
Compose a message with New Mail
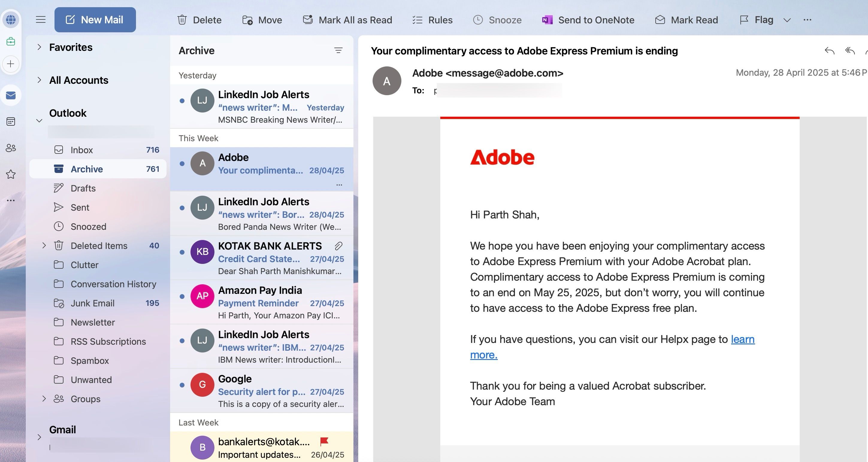click(95, 19)
